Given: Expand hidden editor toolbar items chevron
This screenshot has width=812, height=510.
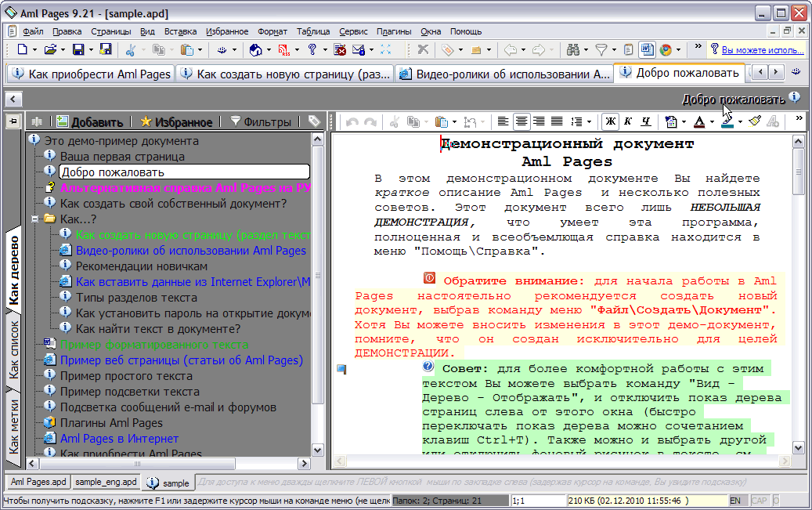Looking at the screenshot, I should [x=799, y=118].
